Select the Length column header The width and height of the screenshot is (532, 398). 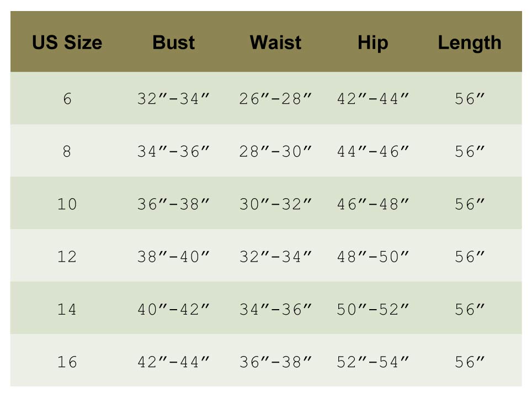[x=470, y=43]
